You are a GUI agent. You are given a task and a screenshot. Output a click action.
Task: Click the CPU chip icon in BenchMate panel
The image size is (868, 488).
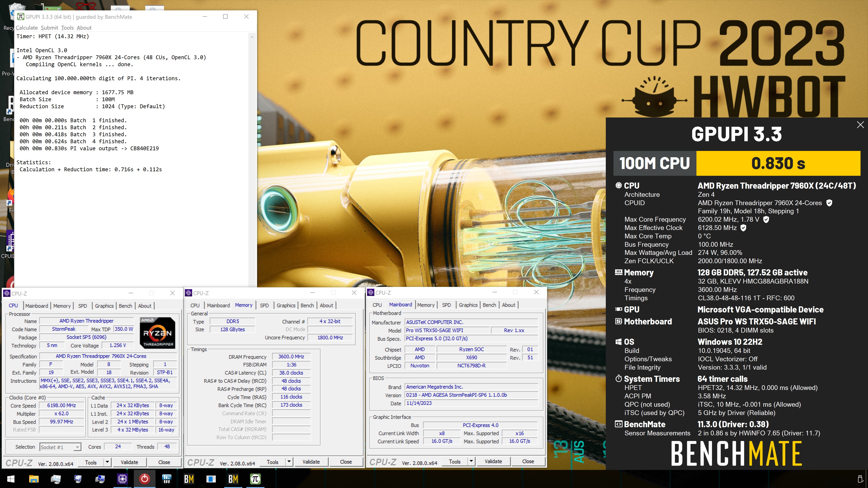coord(619,185)
